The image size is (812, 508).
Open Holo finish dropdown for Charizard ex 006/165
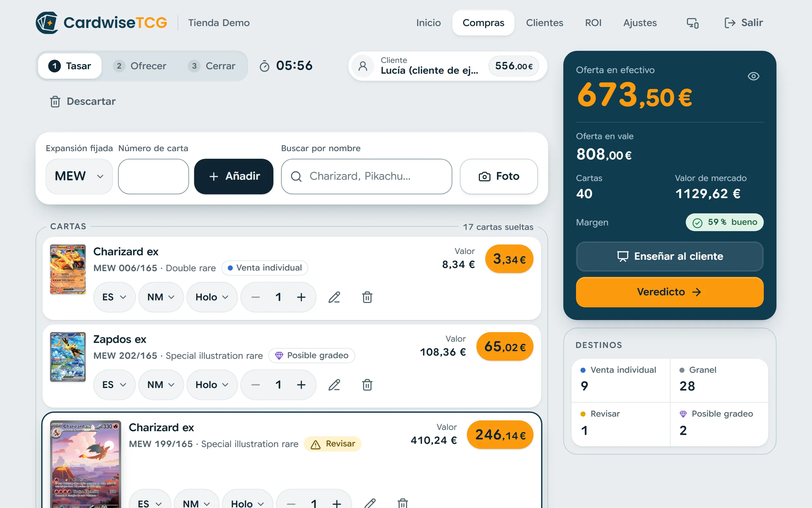[212, 297]
